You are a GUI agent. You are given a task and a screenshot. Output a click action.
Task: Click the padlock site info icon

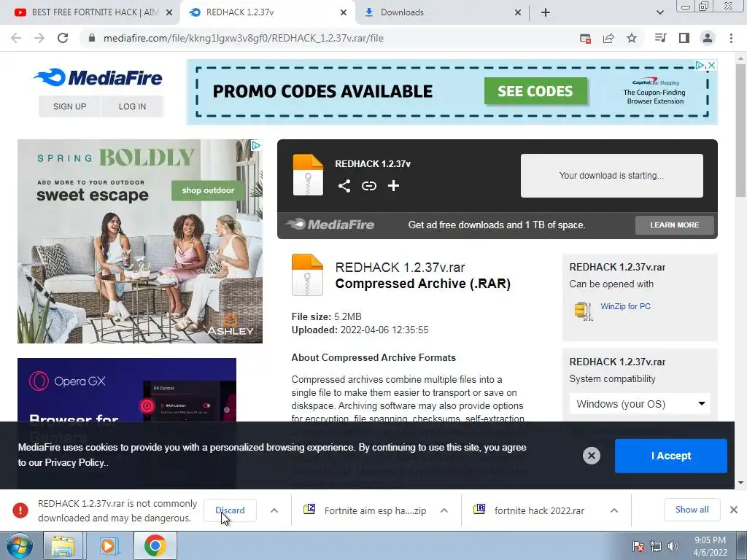pyautogui.click(x=92, y=38)
